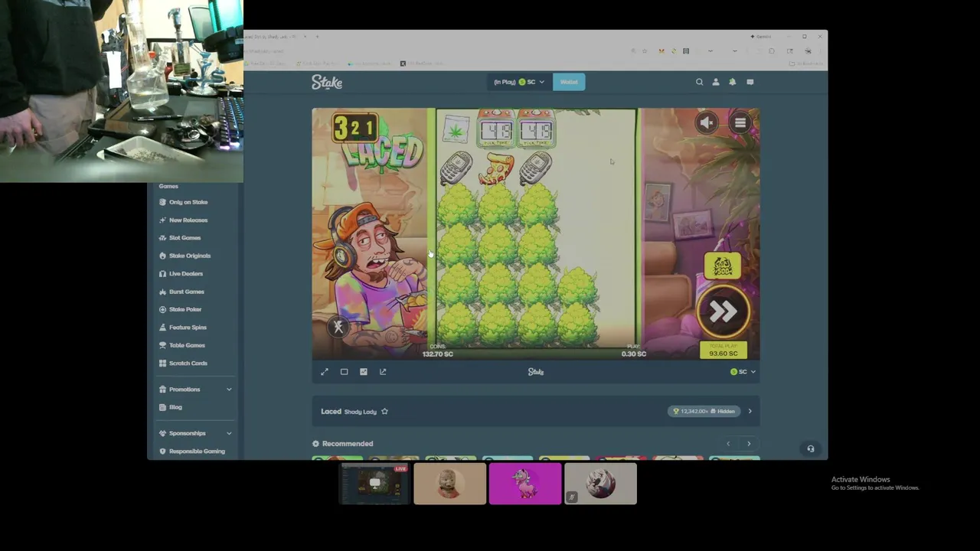This screenshot has height=551, width=980.
Task: Open the Wallet
Action: coord(569,82)
